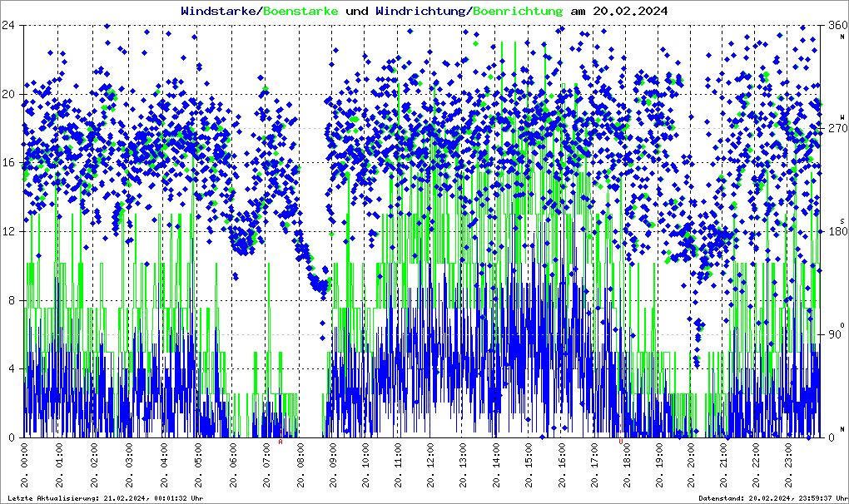Click the 24 value on left axis

[10, 25]
